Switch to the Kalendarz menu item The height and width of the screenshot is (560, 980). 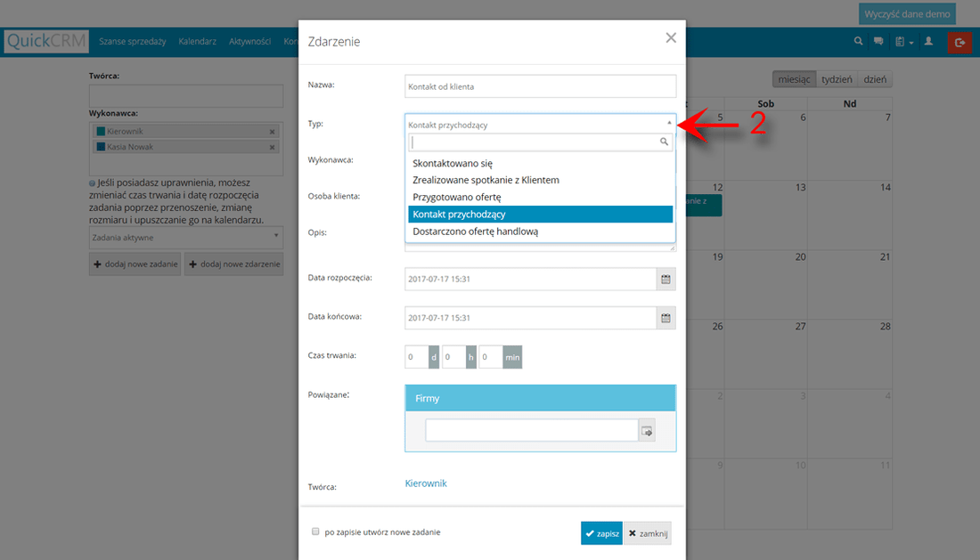pyautogui.click(x=200, y=40)
